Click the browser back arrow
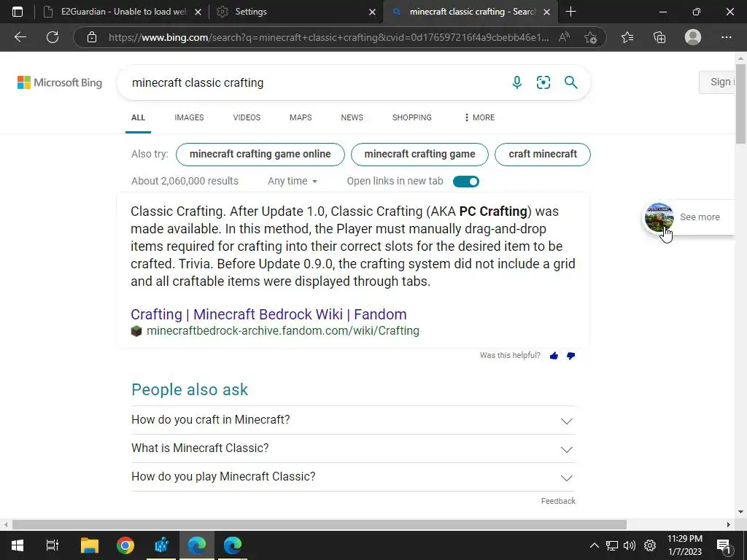 click(x=20, y=37)
